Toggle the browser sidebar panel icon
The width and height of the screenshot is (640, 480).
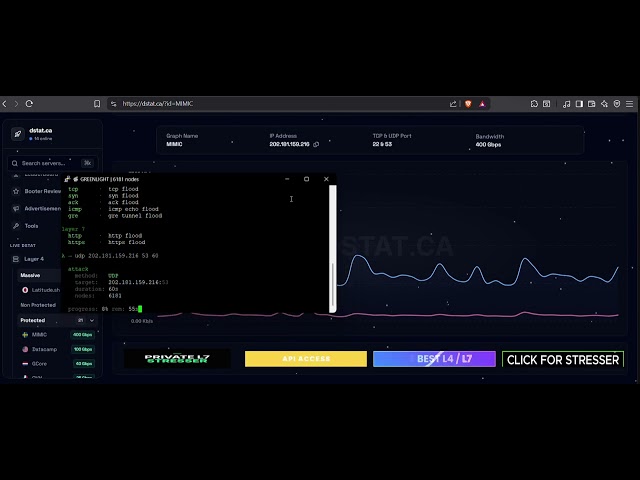click(x=579, y=104)
